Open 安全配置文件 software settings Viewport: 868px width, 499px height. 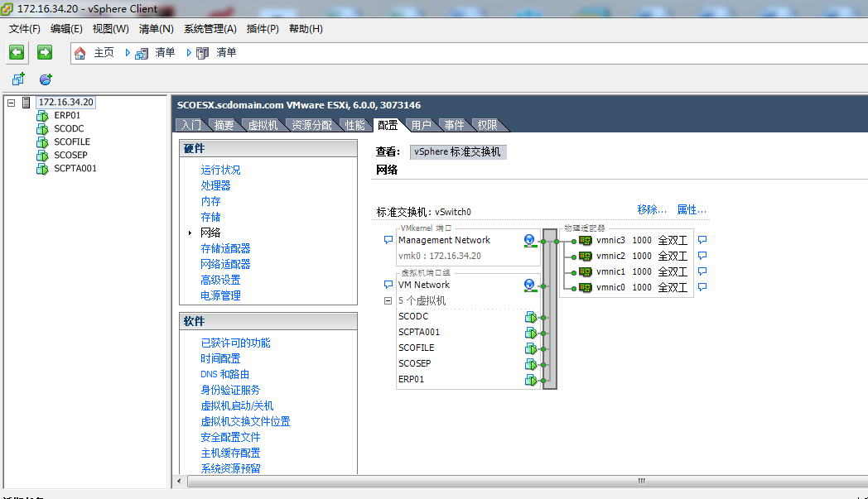pos(230,437)
